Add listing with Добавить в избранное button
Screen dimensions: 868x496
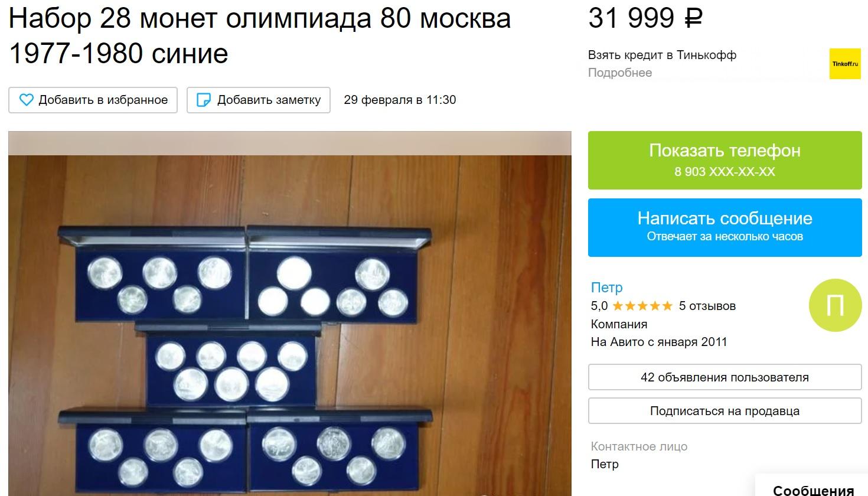[93, 100]
